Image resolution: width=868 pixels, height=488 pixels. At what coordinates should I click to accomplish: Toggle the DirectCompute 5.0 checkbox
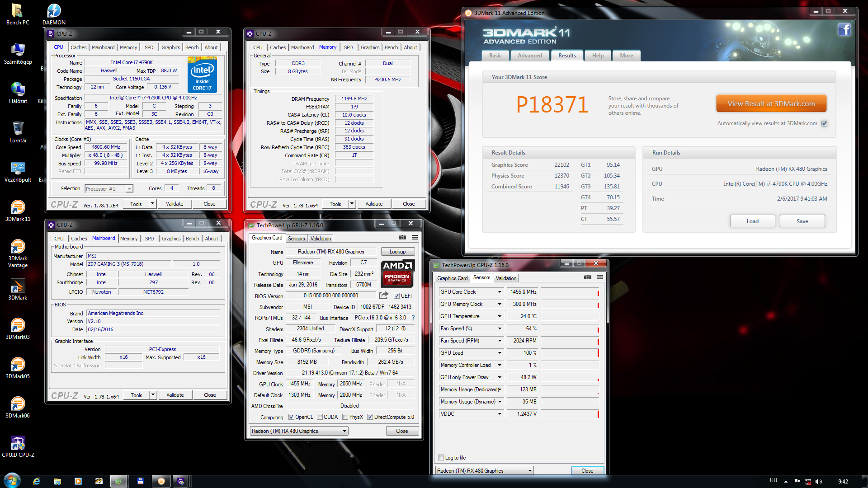click(x=370, y=417)
